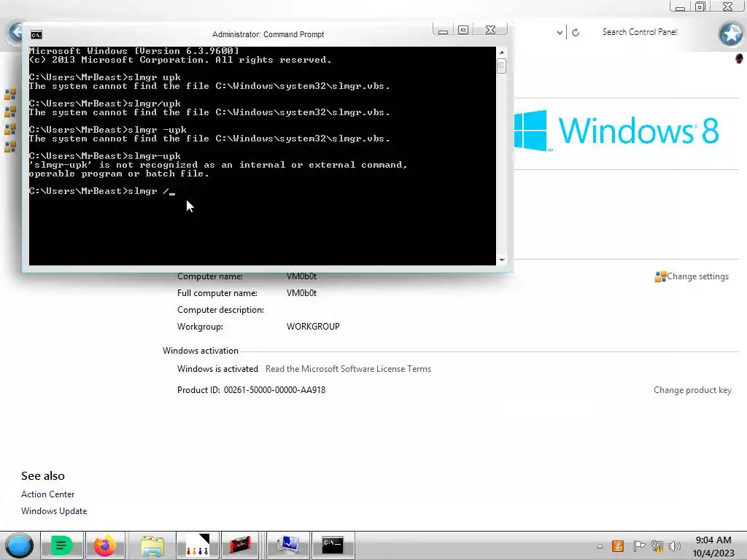This screenshot has width=747, height=560.
Task: Open File Explorer from the taskbar
Action: click(152, 545)
